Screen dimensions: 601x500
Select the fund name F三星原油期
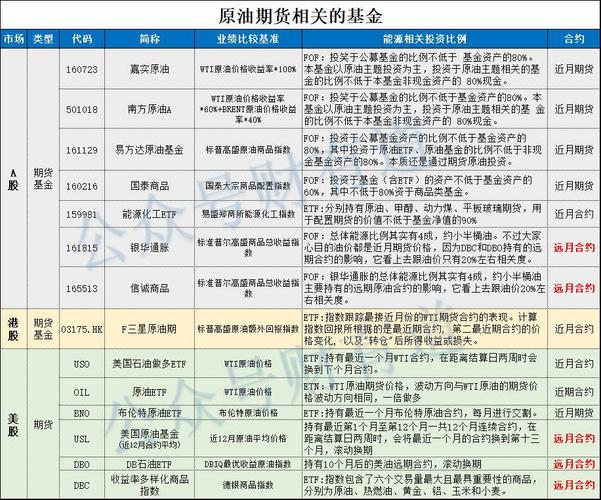coord(149,329)
